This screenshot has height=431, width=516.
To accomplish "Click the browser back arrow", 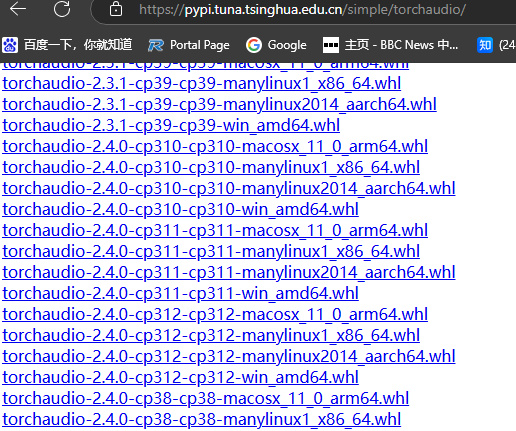I will (x=18, y=9).
